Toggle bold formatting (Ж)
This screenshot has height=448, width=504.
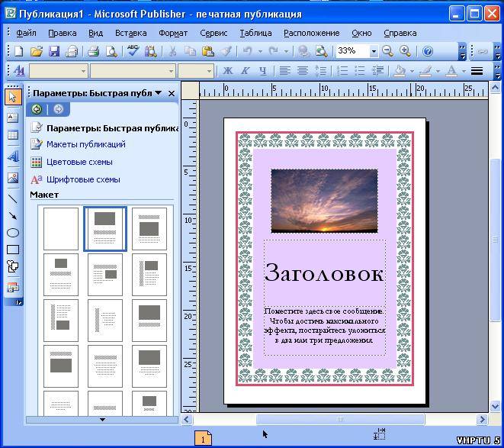(227, 71)
